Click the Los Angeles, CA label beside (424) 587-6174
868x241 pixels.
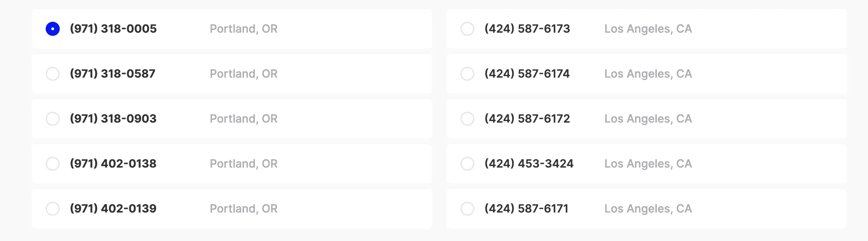(x=648, y=74)
